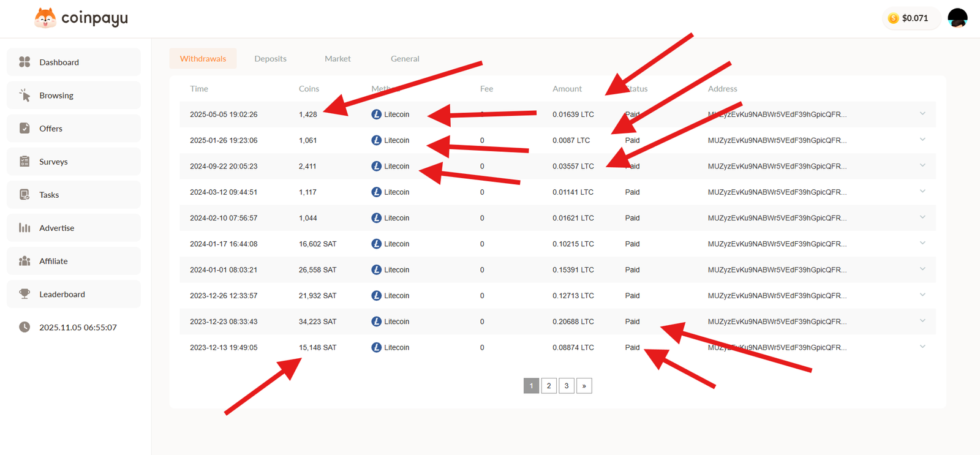The height and width of the screenshot is (455, 980).
Task: Expand the 2023-12-13 withdrawal row chevron
Action: coord(922,347)
